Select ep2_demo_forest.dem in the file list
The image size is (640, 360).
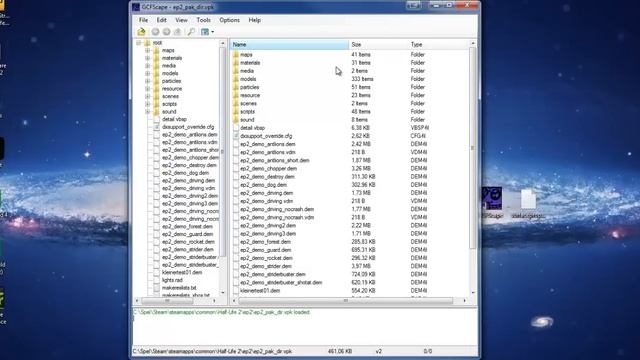click(265, 242)
